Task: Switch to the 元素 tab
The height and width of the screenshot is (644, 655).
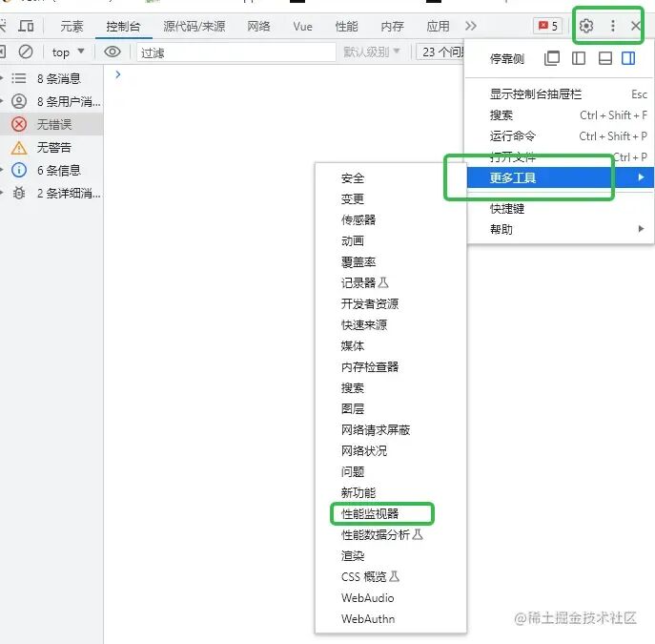Action: pos(72,27)
